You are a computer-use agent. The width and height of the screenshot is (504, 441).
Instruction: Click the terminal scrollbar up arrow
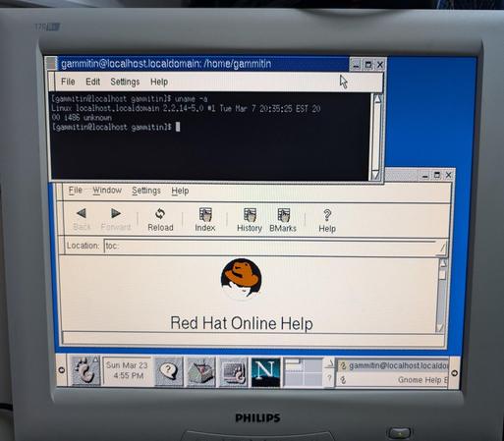tap(377, 98)
